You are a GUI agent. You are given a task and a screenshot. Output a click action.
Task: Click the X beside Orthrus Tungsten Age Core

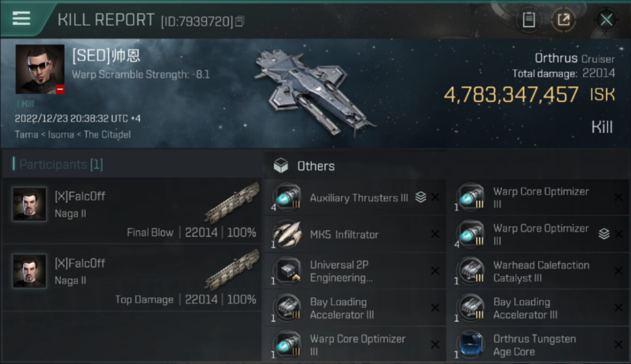pos(618,345)
